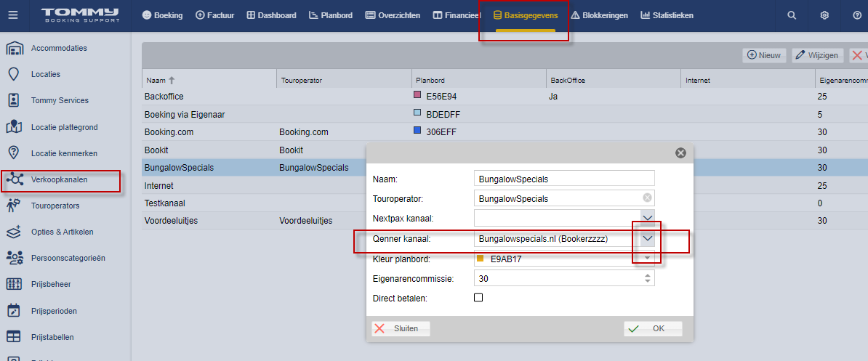Open the Dashboard tab
This screenshot has width=868, height=361.
pos(271,15)
